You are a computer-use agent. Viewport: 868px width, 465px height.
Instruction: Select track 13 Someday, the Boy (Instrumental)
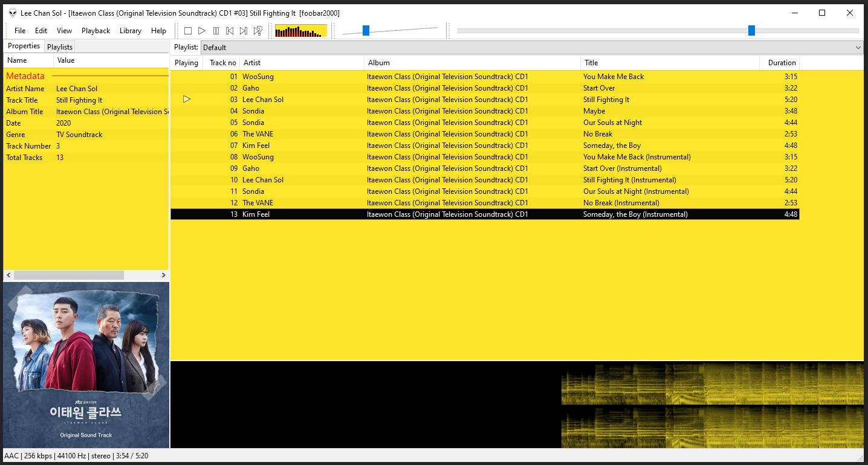(485, 214)
